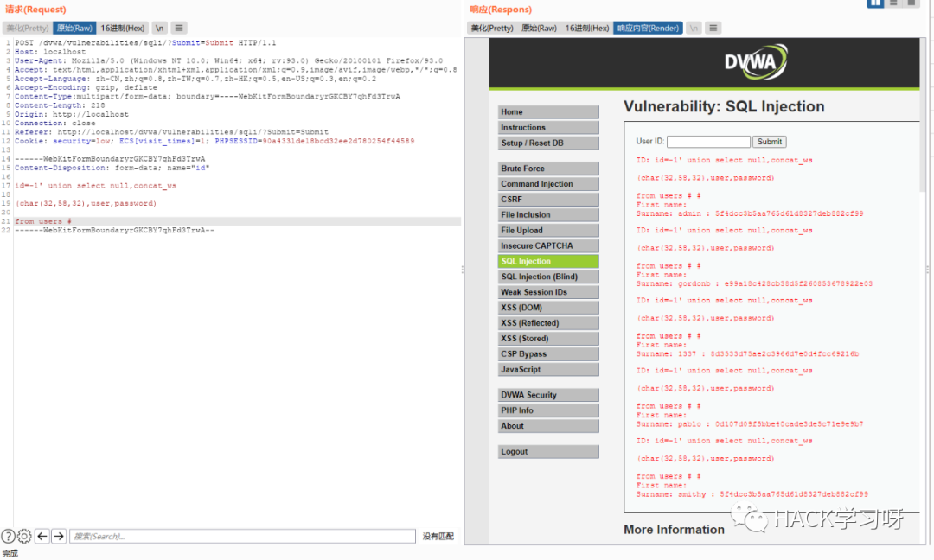This screenshot has height=560, width=934.
Task: Open the response Hex tab
Action: [x=586, y=28]
